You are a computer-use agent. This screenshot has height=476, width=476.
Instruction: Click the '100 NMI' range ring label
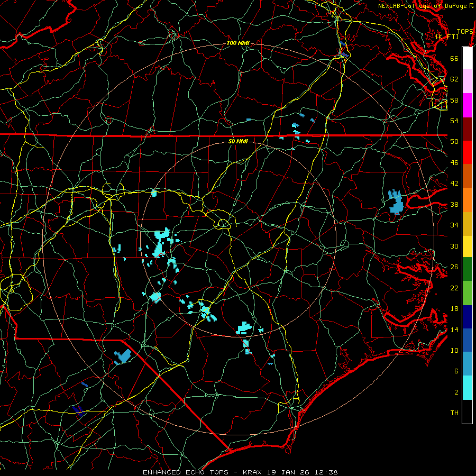(238, 43)
